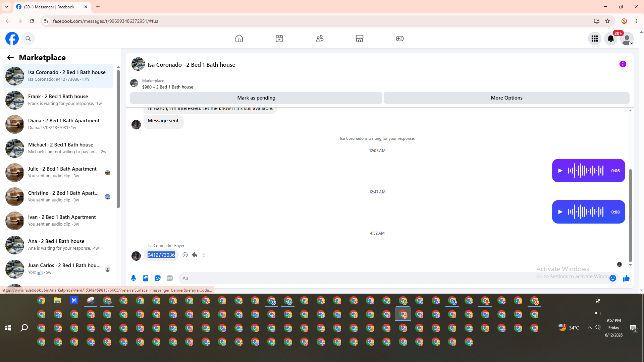Open Diana's 2 Bed 1 Bath Apartment chat
This screenshot has height=362, width=644.
(x=58, y=124)
